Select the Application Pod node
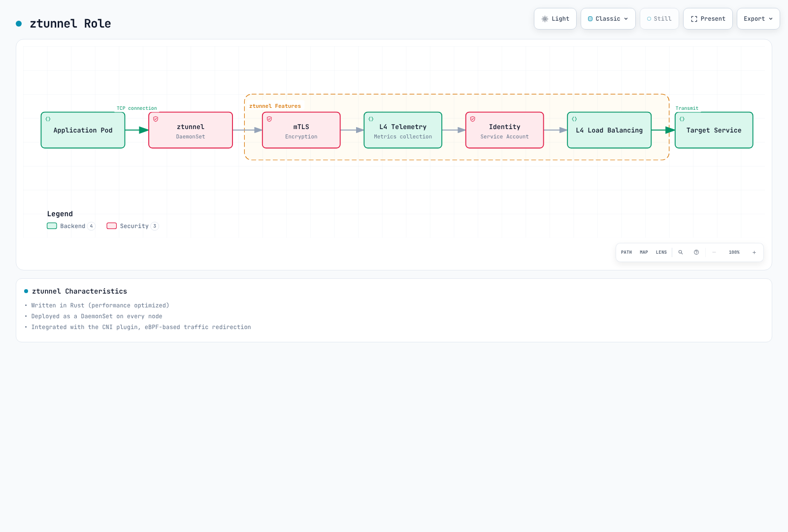 pyautogui.click(x=83, y=130)
